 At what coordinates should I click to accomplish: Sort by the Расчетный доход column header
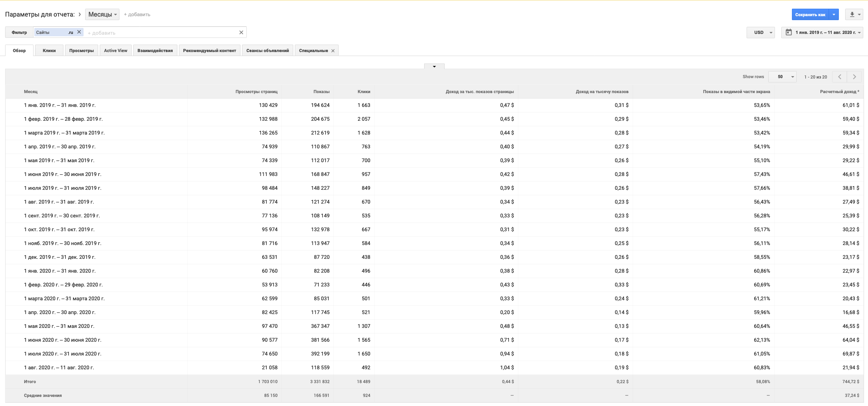coord(838,92)
